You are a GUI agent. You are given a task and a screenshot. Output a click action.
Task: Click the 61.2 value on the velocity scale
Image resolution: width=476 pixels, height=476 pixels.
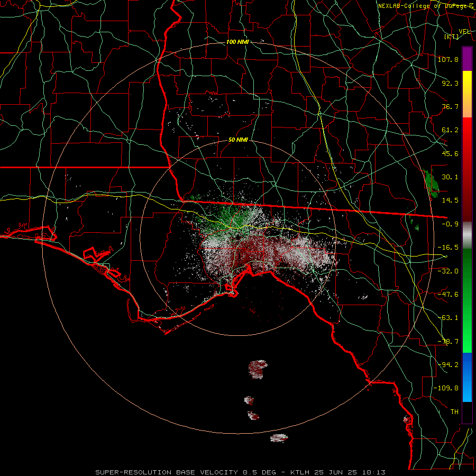pyautogui.click(x=450, y=130)
